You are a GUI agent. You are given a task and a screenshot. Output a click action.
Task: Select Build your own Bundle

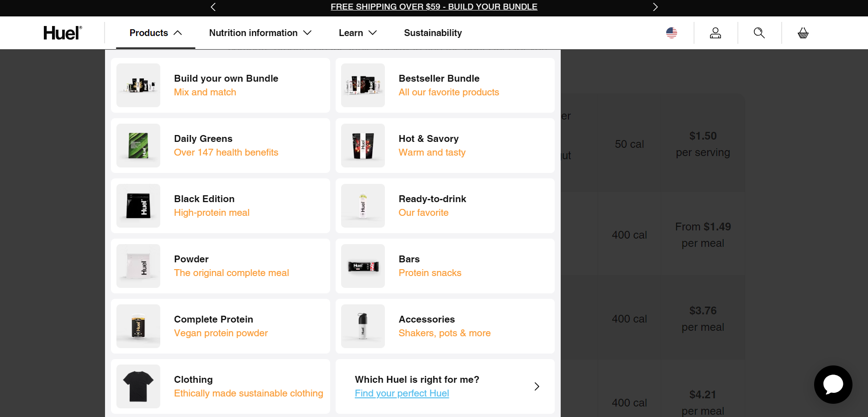(x=226, y=78)
